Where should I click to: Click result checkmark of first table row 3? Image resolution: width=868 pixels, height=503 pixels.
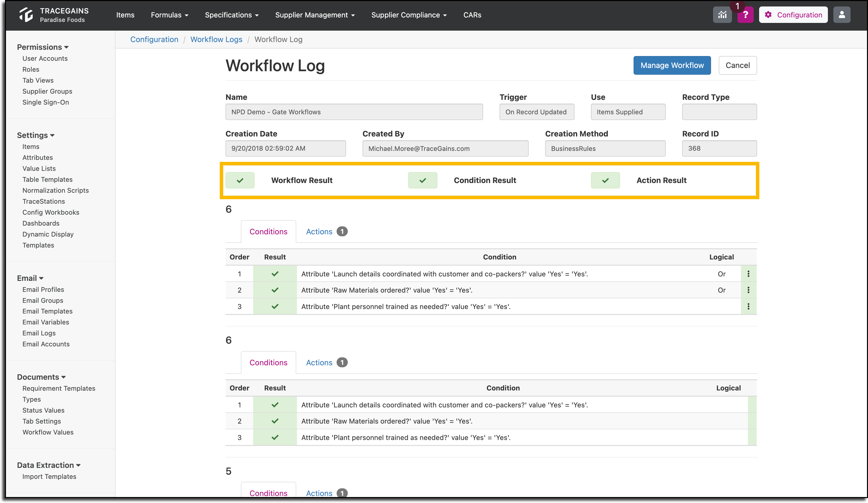(275, 306)
